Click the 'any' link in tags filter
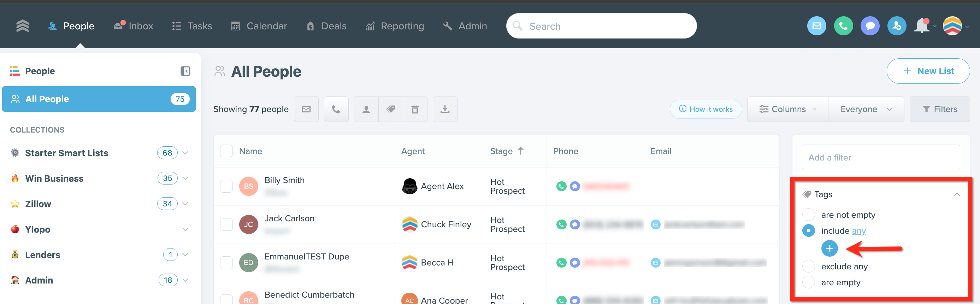980x304 pixels. [x=858, y=231]
